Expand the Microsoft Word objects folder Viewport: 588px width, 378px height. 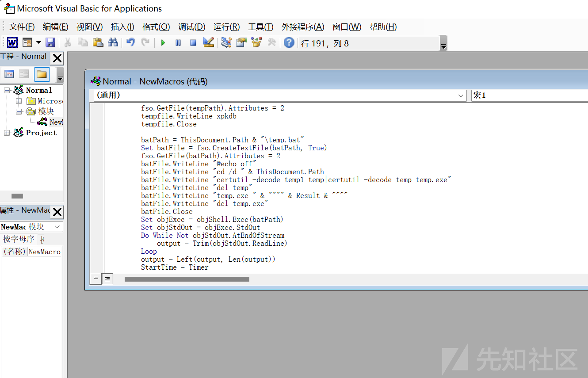point(19,101)
